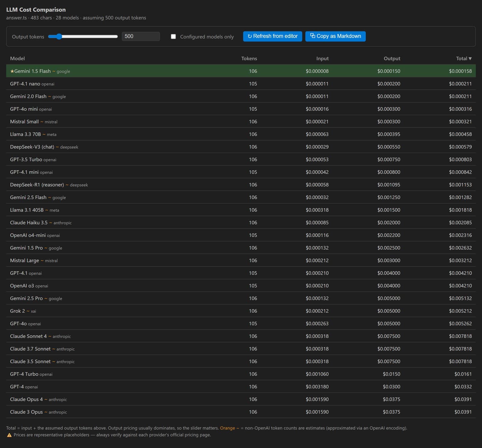482x448 pixels.
Task: Click the $0.0161 total for GPT-4 Turbo
Action: pyautogui.click(x=463, y=375)
